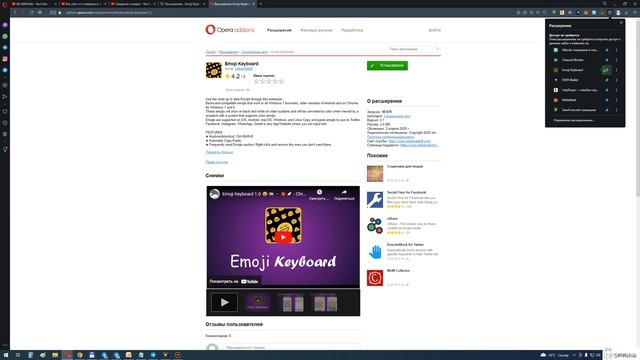The height and width of the screenshot is (360, 640).
Task: Open three-dot menu for MetaMask extension
Action: point(616,100)
